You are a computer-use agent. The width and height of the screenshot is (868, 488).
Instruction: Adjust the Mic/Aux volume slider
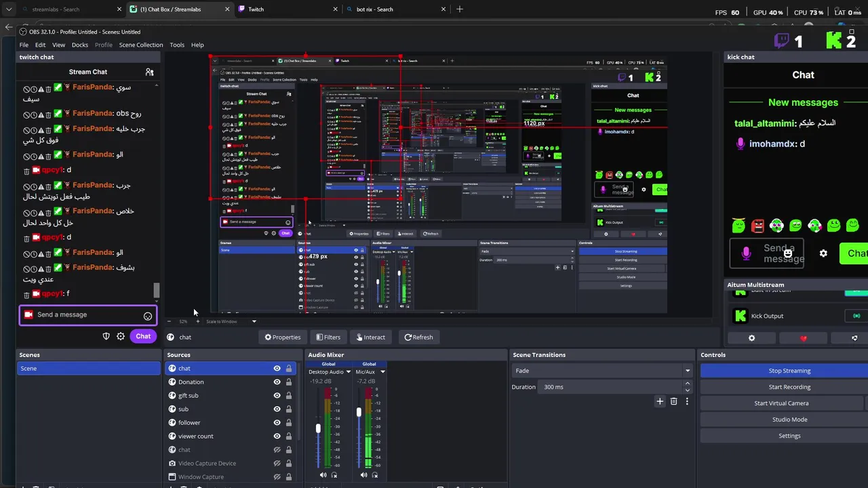click(359, 412)
